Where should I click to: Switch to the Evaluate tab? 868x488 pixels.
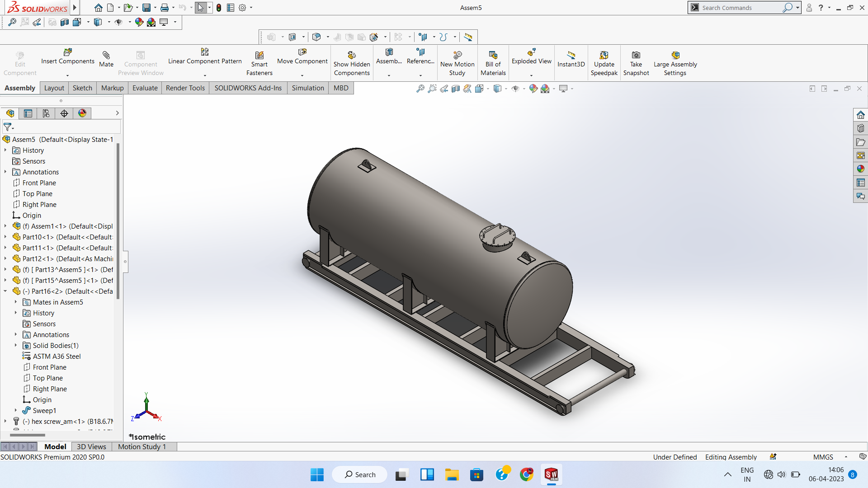(145, 88)
